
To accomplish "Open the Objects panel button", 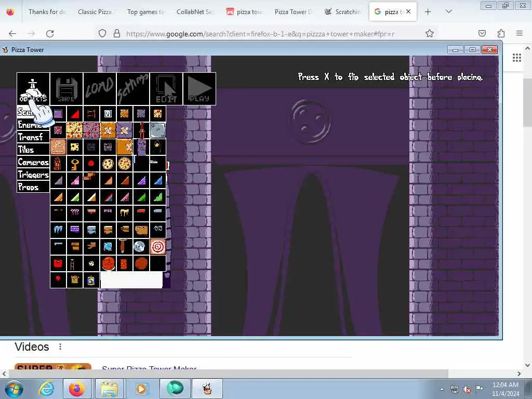I will point(33,89).
